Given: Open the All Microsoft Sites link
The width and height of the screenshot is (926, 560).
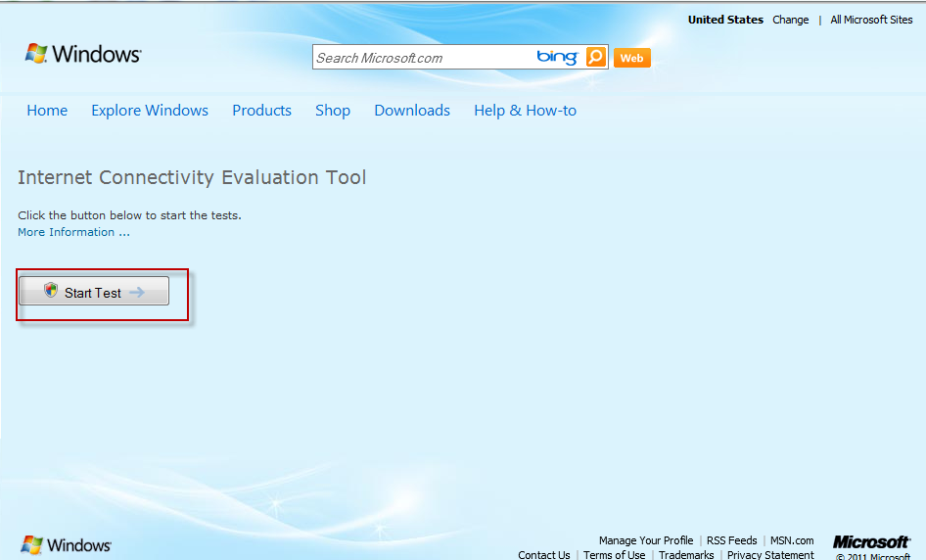Looking at the screenshot, I should pyautogui.click(x=871, y=20).
